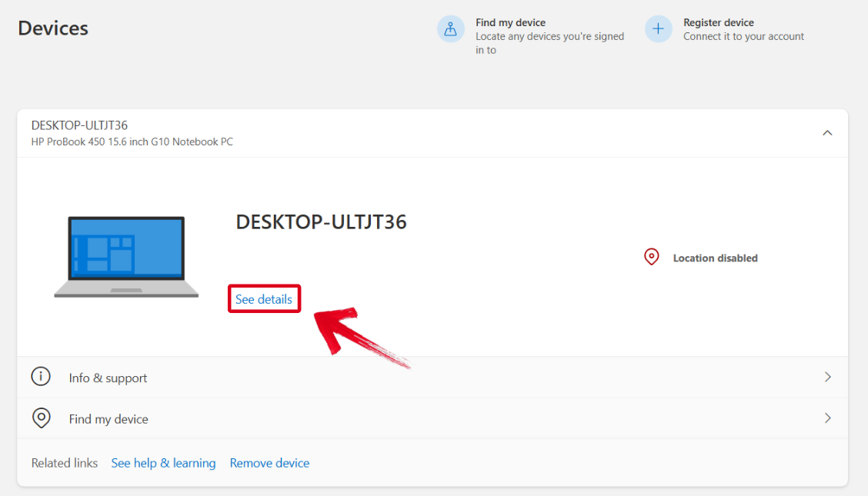Open See help & learning link
The image size is (868, 496).
tap(163, 462)
